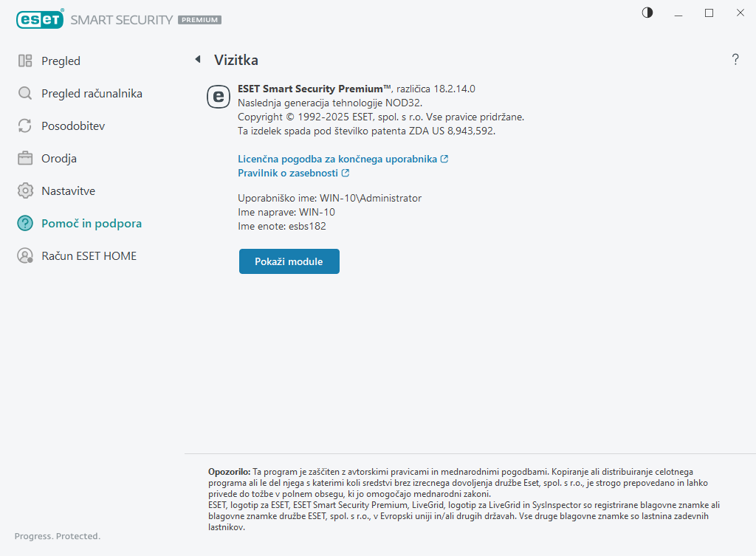Open the Orodja toolbox icon
756x556 pixels.
tap(25, 159)
